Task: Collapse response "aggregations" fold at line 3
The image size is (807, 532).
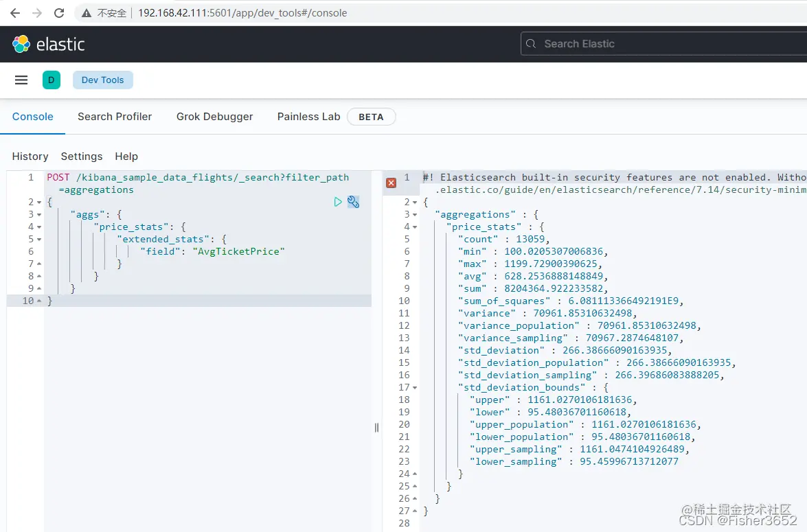Action: (415, 215)
